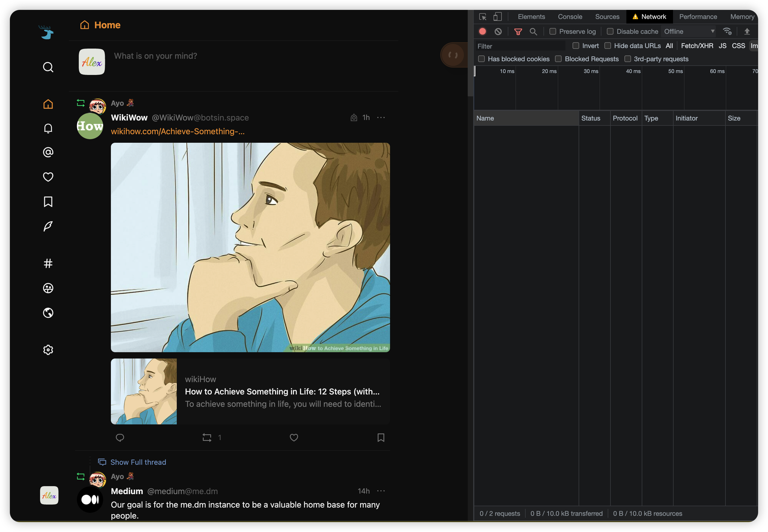Switch to the Console tab

pos(570,17)
